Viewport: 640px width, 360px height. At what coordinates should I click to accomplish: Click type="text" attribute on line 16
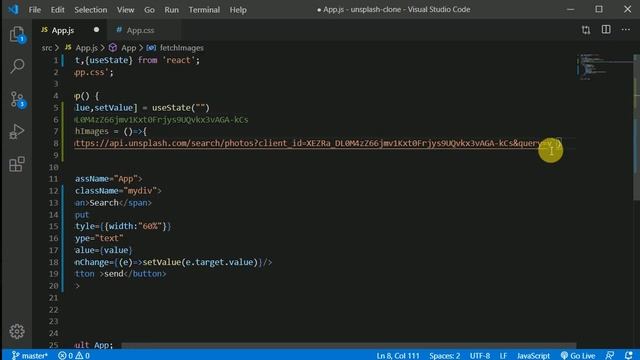point(99,238)
